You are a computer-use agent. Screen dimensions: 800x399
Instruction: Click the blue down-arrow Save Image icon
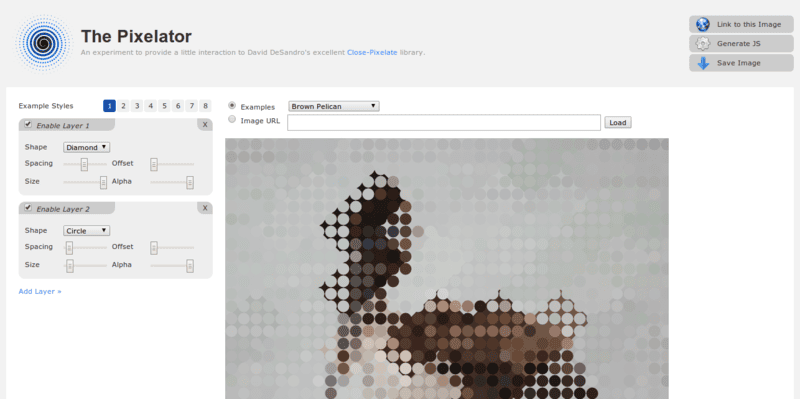click(x=703, y=63)
